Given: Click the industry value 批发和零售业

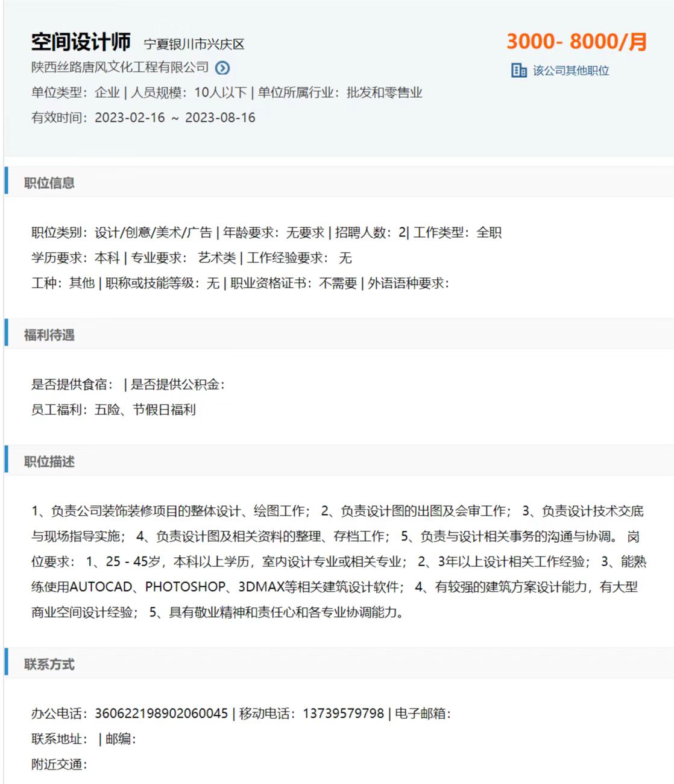Looking at the screenshot, I should [x=384, y=93].
